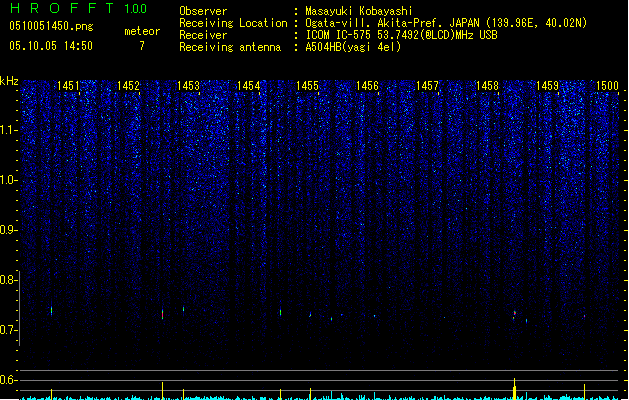Image resolution: width=629 pixels, height=400 pixels.
Task: Click the 0.9 kHz axis tick label
Action: (x=9, y=230)
